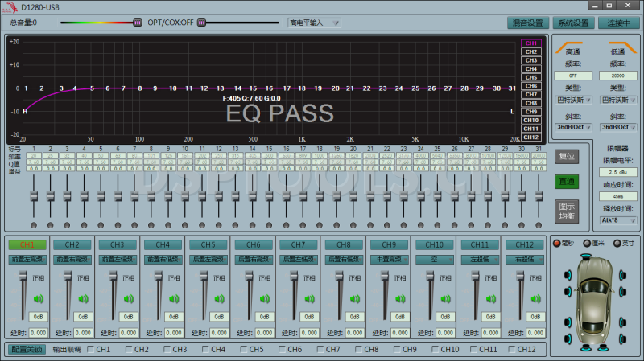Image resolution: width=644 pixels, height=361 pixels.
Task: Expand the high-pass 36dB/Oct slope dropdown
Action: tap(572, 126)
